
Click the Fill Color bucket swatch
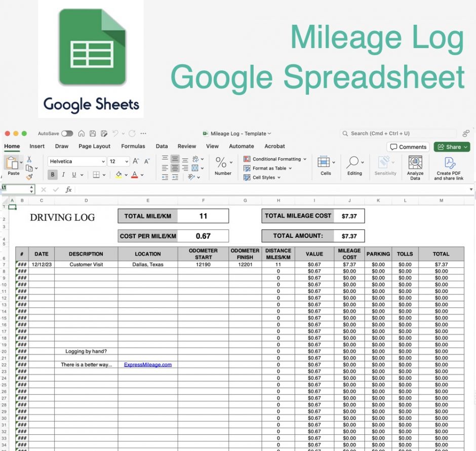point(118,175)
